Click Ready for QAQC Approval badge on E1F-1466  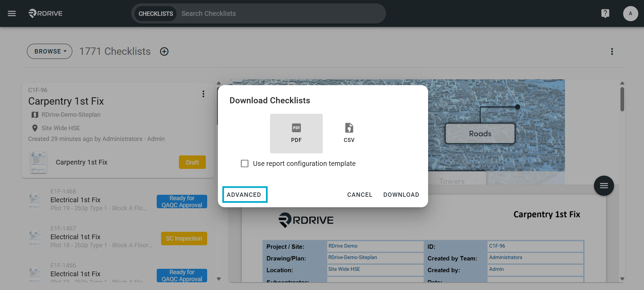pyautogui.click(x=182, y=276)
